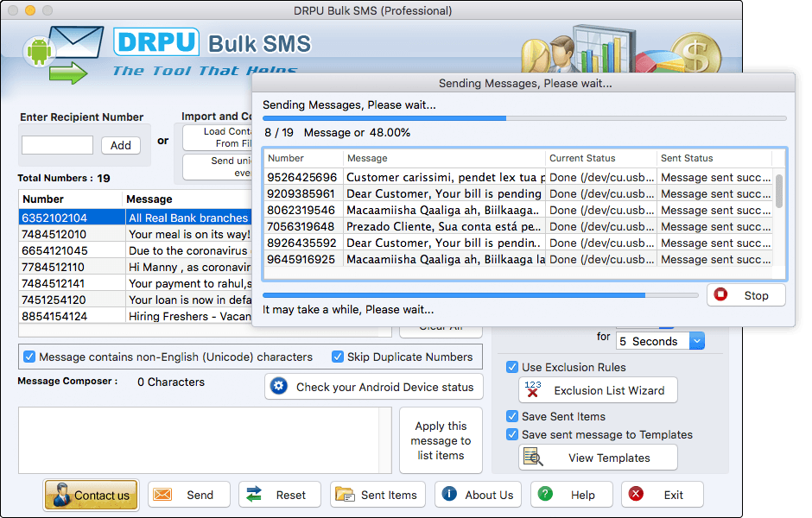Select row 6352102104 in recipient list
812x518 pixels.
point(135,218)
